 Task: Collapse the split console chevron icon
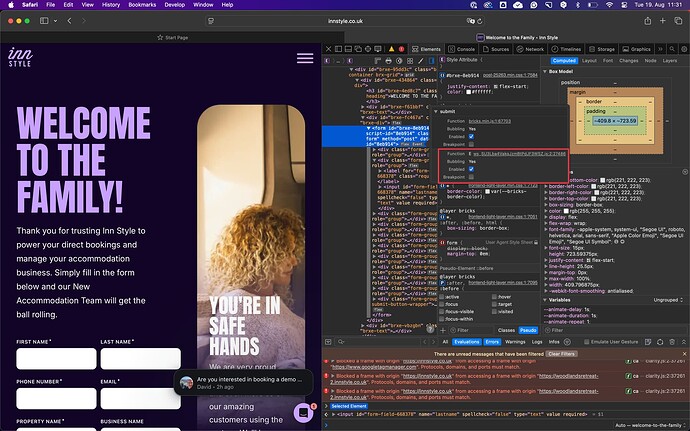[x=684, y=342]
